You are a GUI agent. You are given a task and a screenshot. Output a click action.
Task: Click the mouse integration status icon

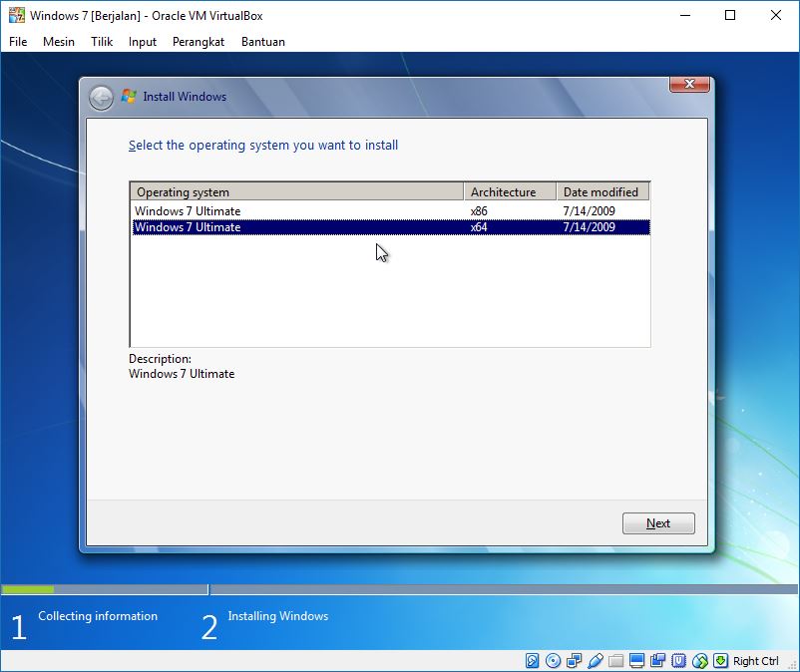coord(700,661)
